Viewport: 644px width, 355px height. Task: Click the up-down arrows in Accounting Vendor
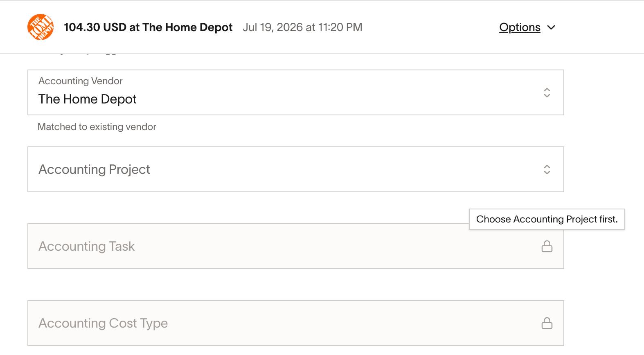pos(547,92)
